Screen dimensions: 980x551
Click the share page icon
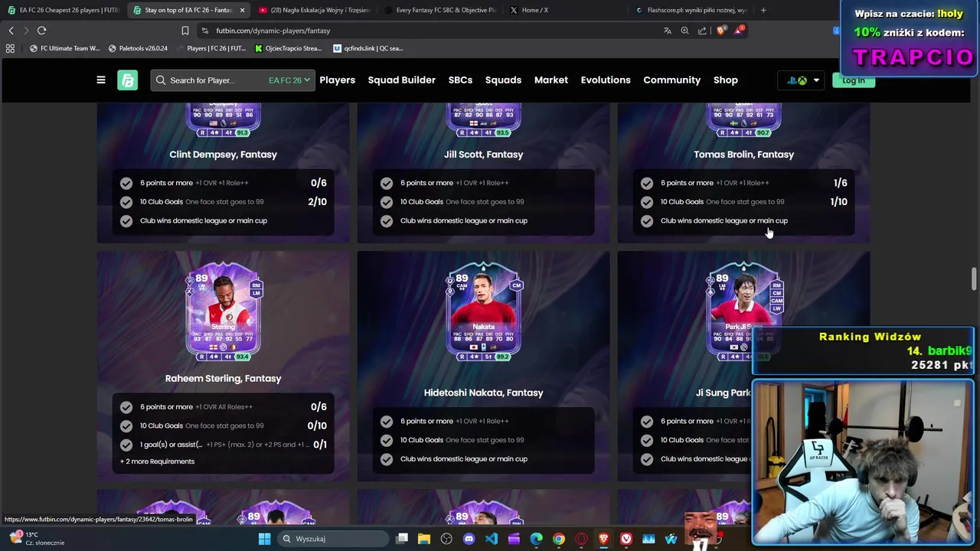702,31
